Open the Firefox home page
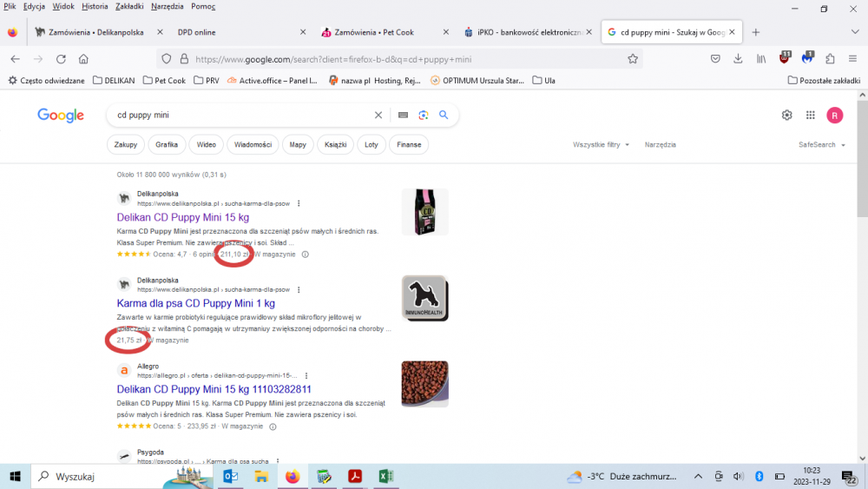Image resolution: width=868 pixels, height=489 pixels. pyautogui.click(x=83, y=59)
